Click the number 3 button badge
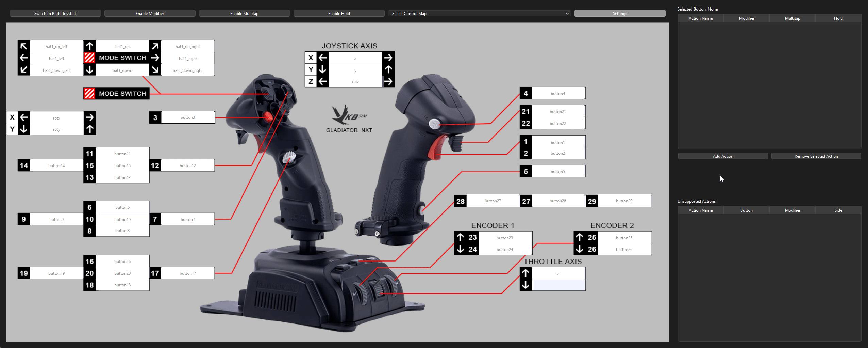This screenshot has height=348, width=868. pyautogui.click(x=155, y=117)
